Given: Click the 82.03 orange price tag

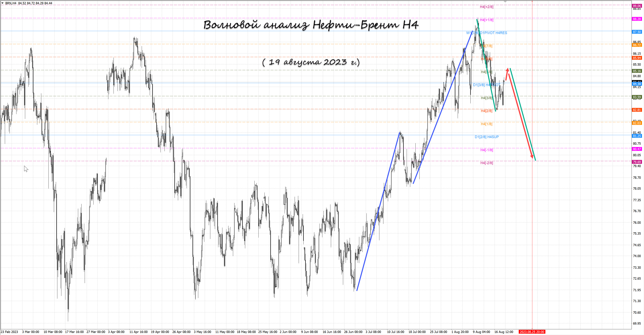Looking at the screenshot, I should pyautogui.click(x=637, y=123).
